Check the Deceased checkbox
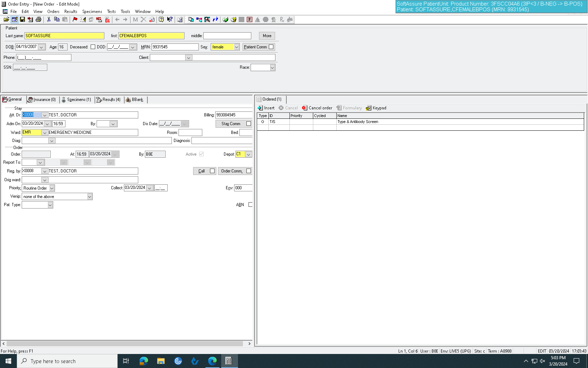This screenshot has width=588, height=368. click(x=93, y=47)
